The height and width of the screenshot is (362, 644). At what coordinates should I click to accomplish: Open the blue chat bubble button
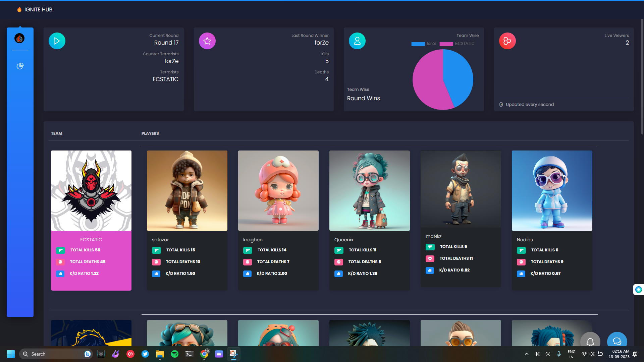[x=617, y=341]
